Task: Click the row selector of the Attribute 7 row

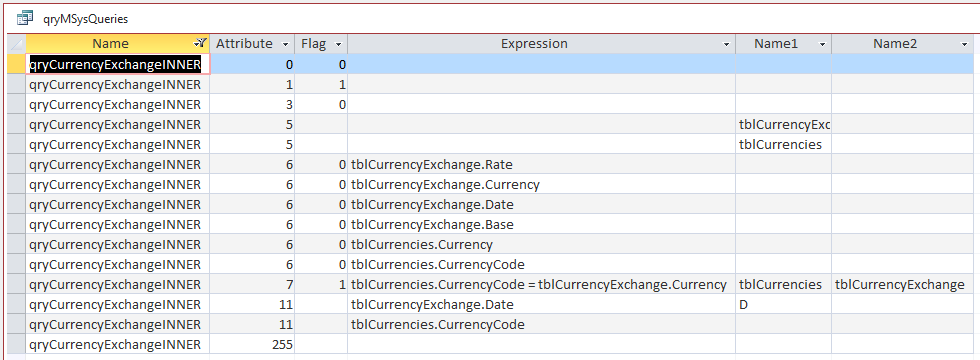Action: (17, 284)
